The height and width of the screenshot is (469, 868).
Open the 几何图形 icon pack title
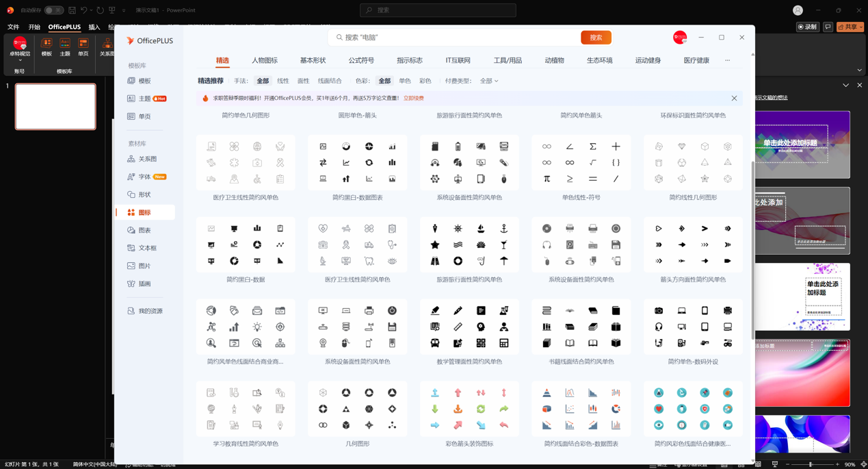pyautogui.click(x=357, y=444)
